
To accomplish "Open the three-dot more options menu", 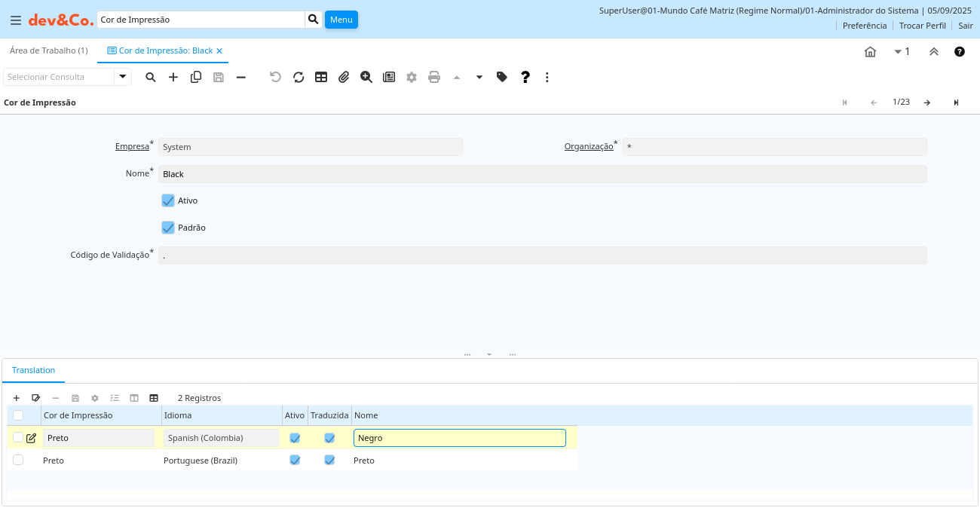I will [547, 77].
